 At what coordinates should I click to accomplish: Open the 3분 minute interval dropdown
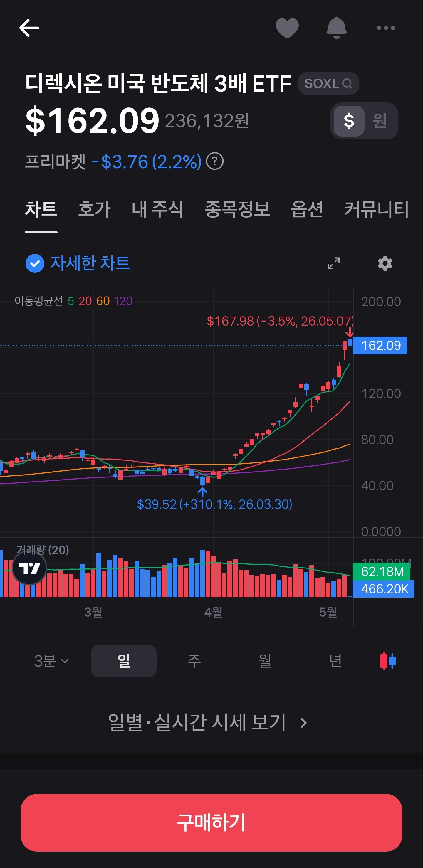click(52, 661)
